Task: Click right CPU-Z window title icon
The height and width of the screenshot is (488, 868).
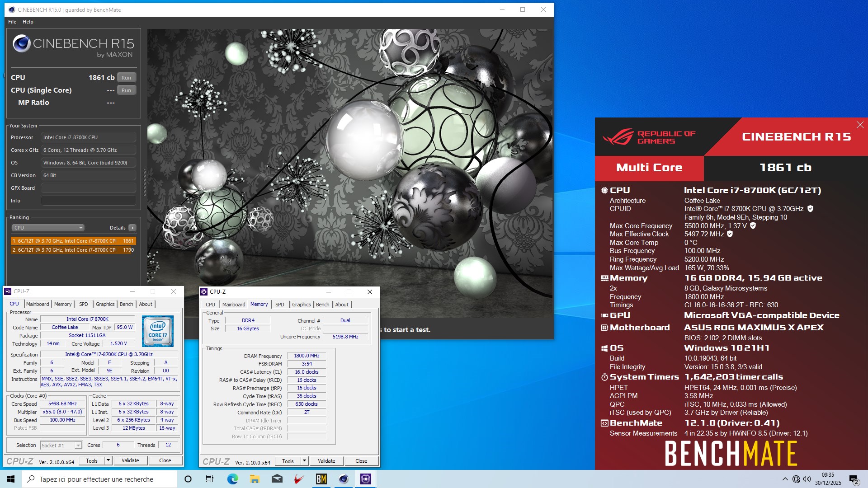Action: [x=204, y=292]
